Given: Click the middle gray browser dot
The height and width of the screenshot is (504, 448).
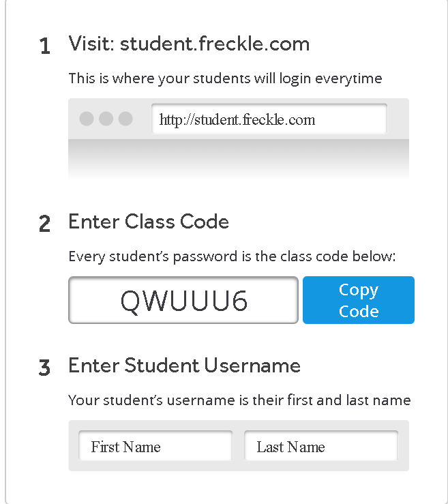Looking at the screenshot, I should (106, 119).
